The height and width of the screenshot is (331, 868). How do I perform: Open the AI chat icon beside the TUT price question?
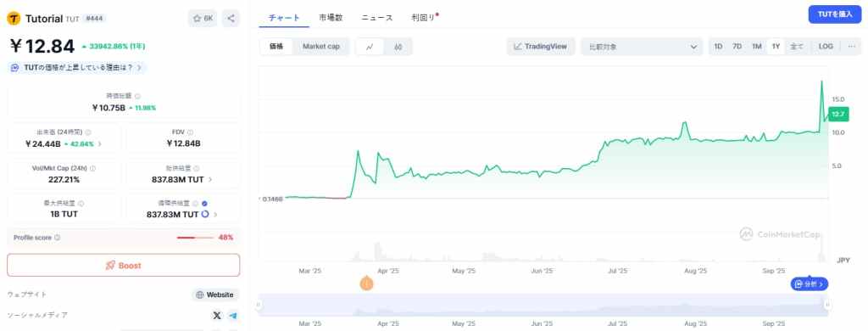pos(15,68)
